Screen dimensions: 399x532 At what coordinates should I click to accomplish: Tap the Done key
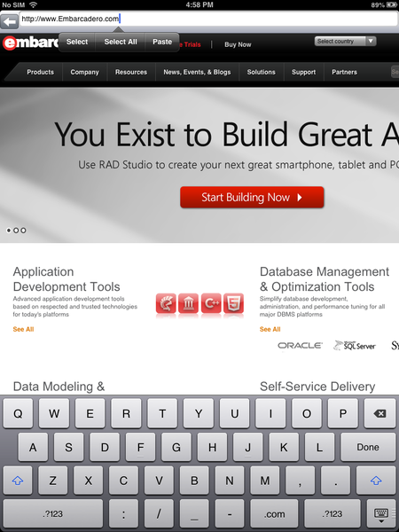[x=368, y=447]
